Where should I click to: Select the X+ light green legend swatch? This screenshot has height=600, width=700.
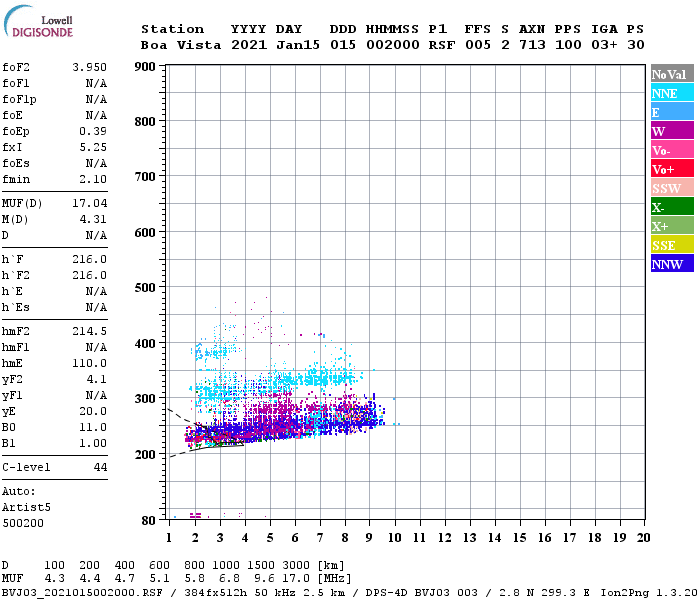[672, 226]
